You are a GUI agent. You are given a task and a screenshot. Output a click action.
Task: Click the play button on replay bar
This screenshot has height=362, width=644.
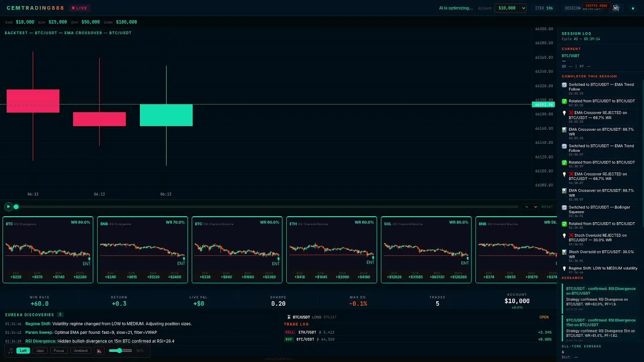pos(8,207)
